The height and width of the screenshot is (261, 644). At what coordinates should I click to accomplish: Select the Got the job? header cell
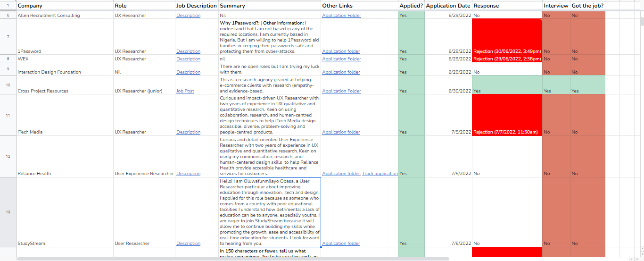[587, 6]
